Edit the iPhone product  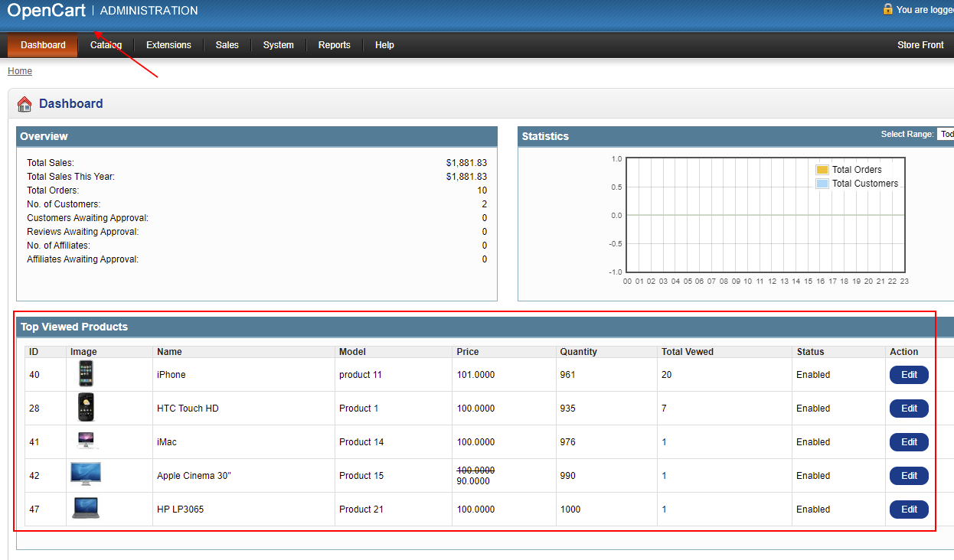click(909, 375)
